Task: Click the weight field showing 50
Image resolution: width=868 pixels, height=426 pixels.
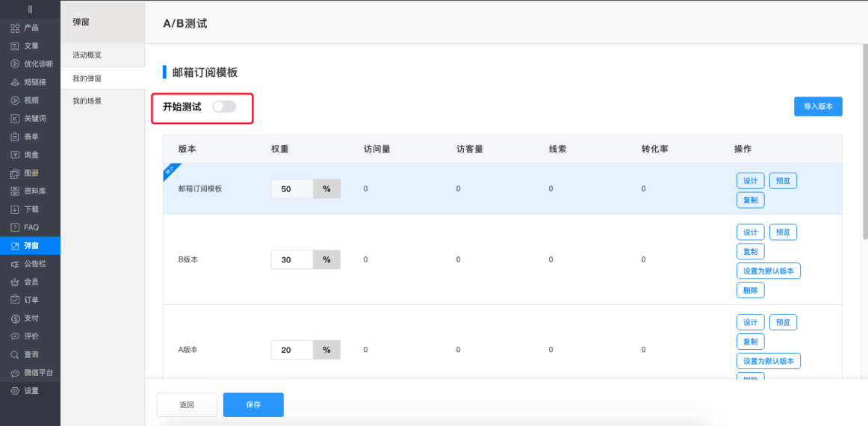Action: coord(292,189)
